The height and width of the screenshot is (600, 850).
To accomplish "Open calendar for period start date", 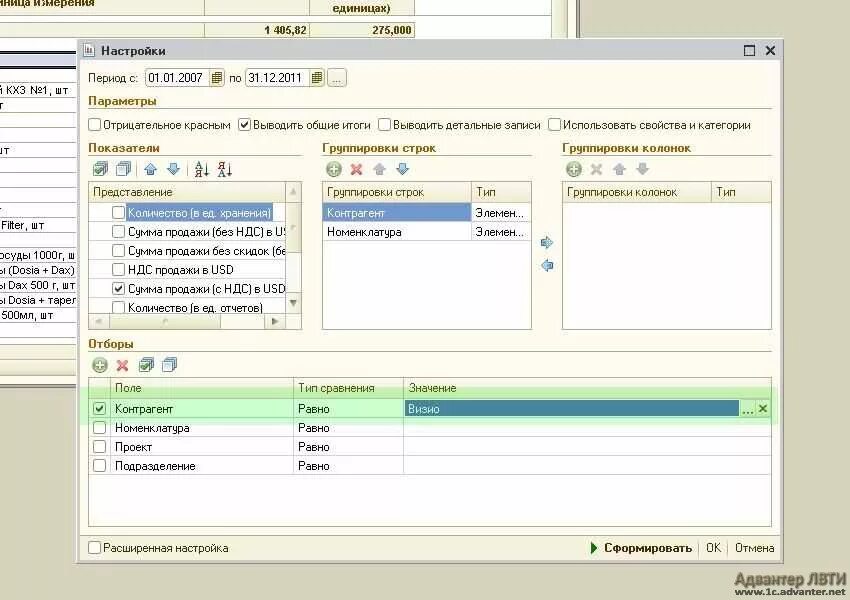I will coord(216,78).
